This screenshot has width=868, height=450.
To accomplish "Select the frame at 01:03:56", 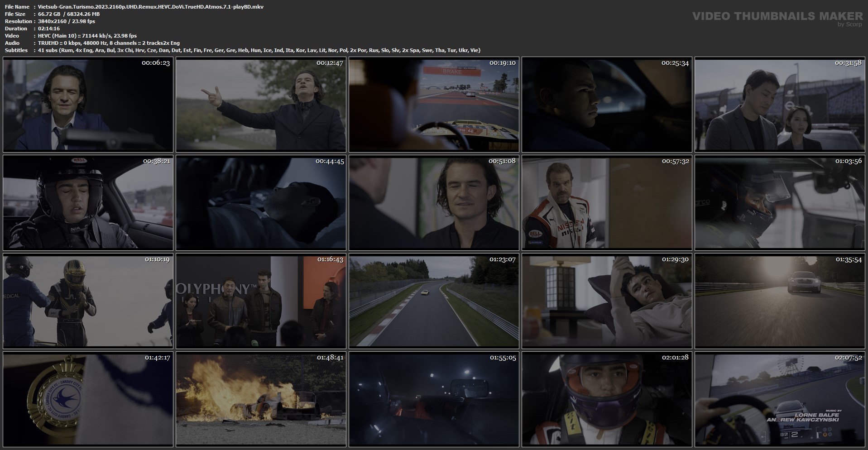I will point(780,203).
